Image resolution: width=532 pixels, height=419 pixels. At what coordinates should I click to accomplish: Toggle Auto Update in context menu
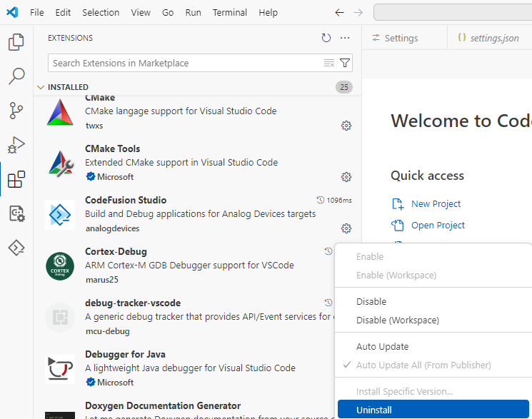click(x=433, y=347)
